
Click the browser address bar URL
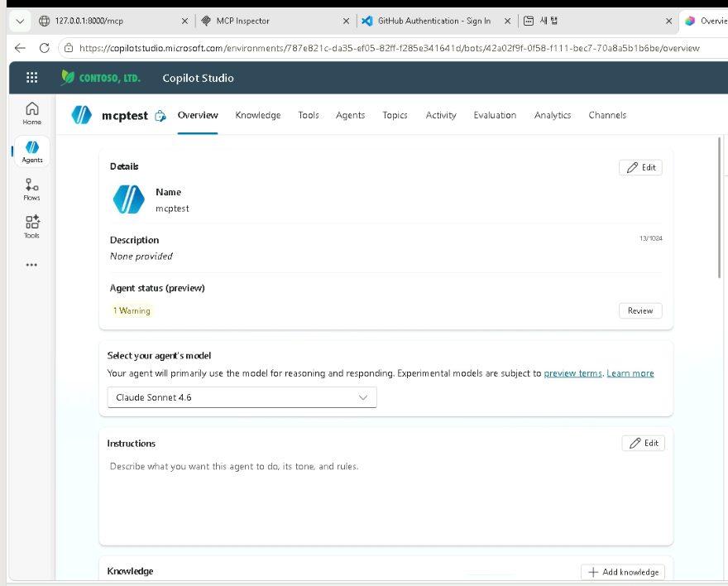point(389,48)
